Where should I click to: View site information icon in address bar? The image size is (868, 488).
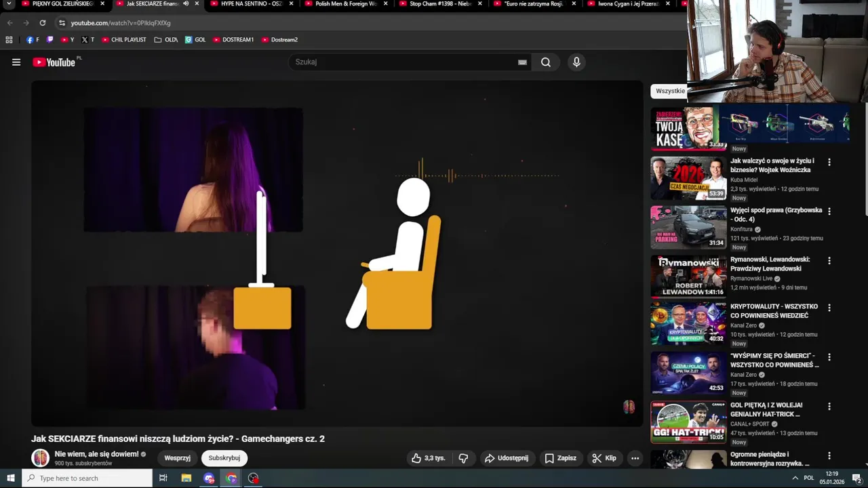(x=62, y=23)
